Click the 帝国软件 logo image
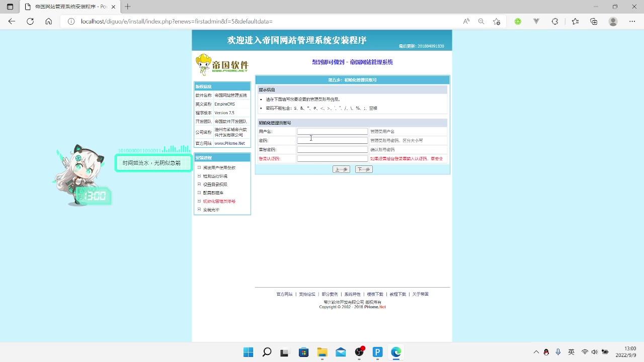This screenshot has width=644, height=362. click(x=222, y=65)
